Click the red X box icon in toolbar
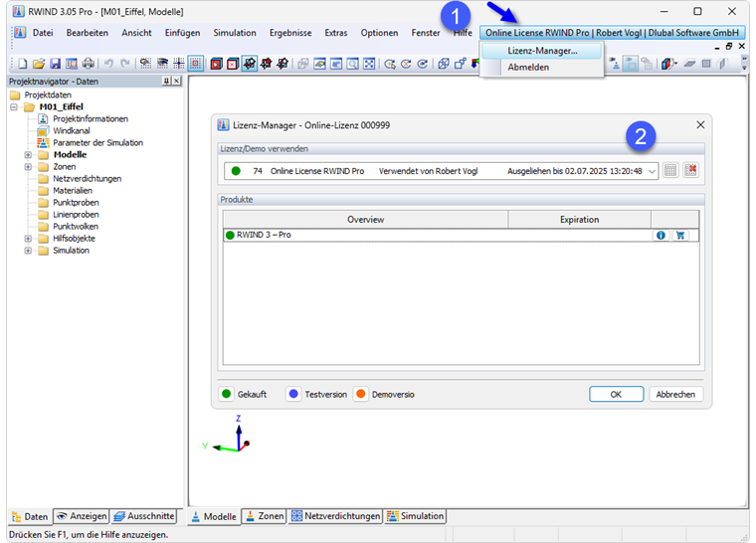Screen dimensions: 756x543 point(233,64)
